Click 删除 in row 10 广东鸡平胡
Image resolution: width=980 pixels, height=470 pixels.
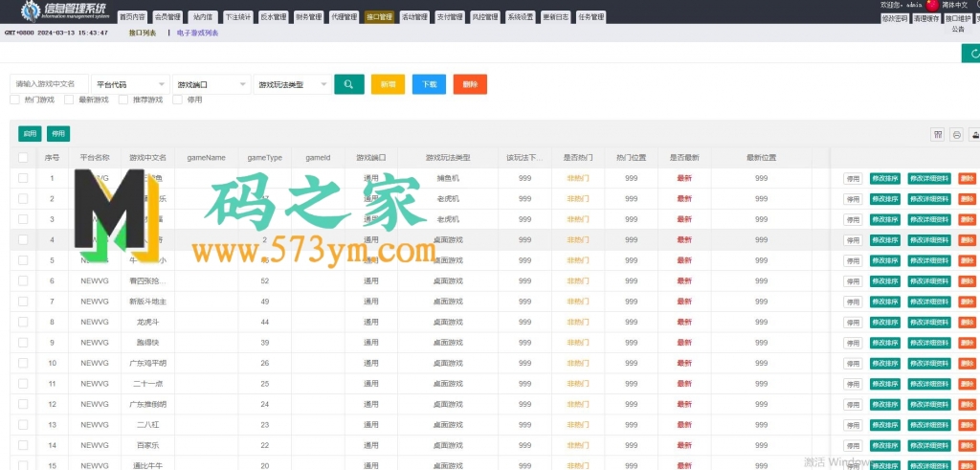click(x=967, y=364)
